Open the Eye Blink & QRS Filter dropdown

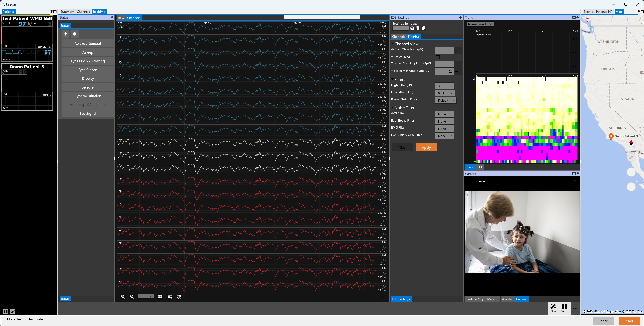[445, 136]
